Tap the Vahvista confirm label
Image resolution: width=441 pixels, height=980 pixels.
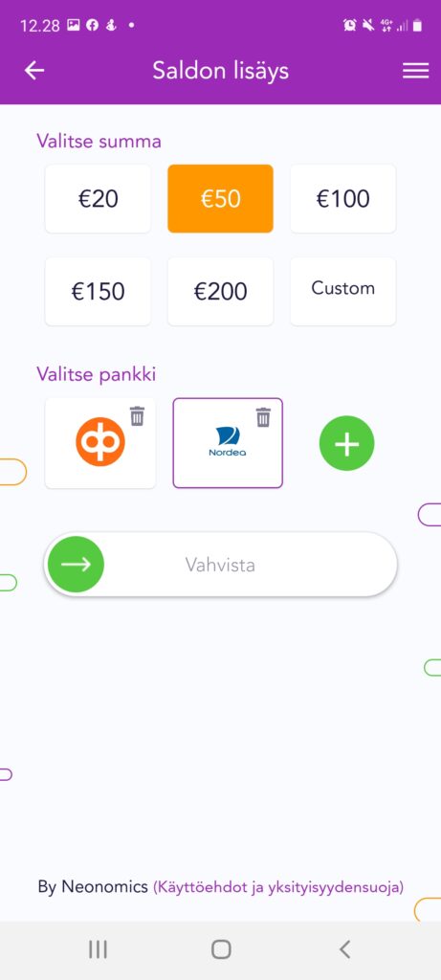[x=220, y=565]
